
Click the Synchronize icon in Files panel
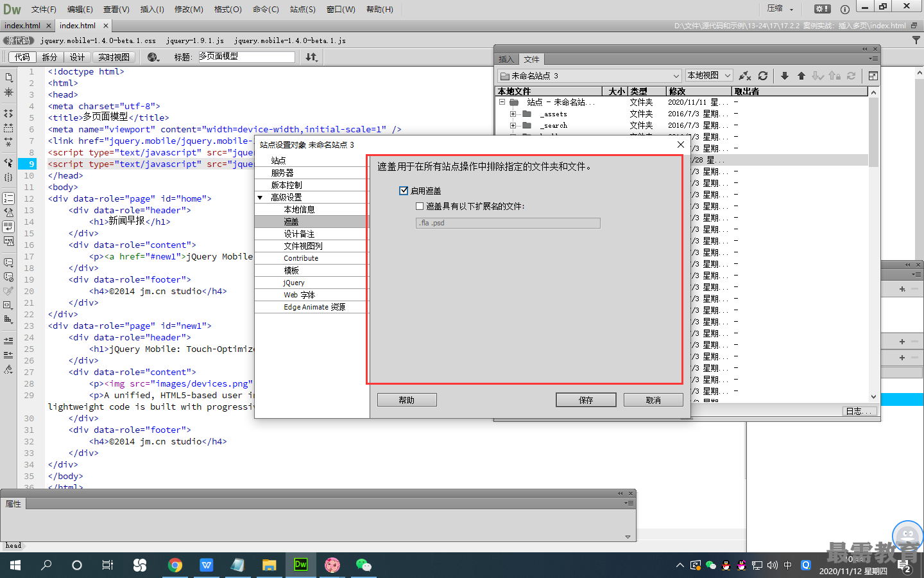click(x=851, y=76)
